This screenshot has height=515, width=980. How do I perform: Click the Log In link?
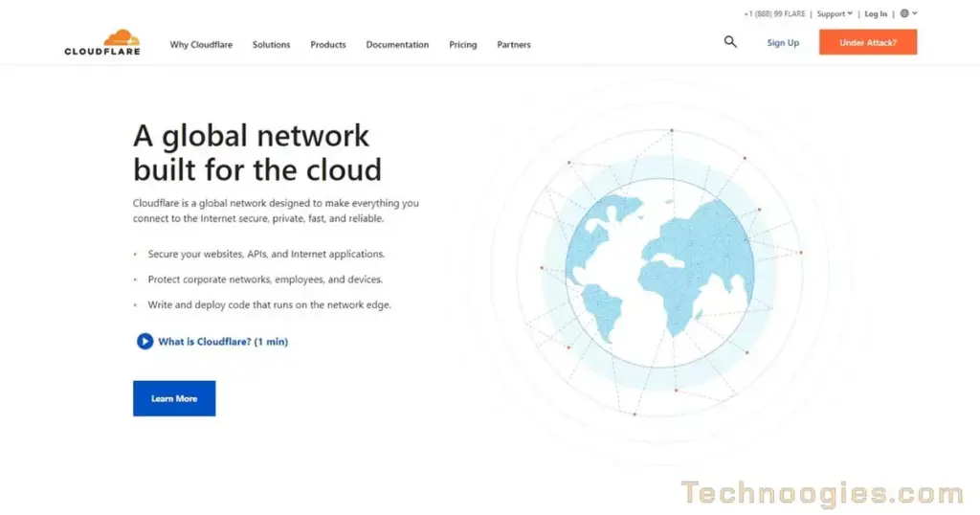point(876,13)
